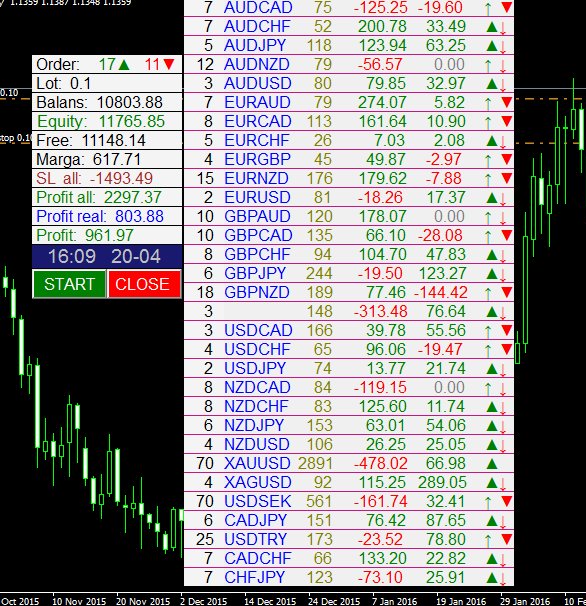Click the up arrow in AUDNZD row

click(x=488, y=65)
